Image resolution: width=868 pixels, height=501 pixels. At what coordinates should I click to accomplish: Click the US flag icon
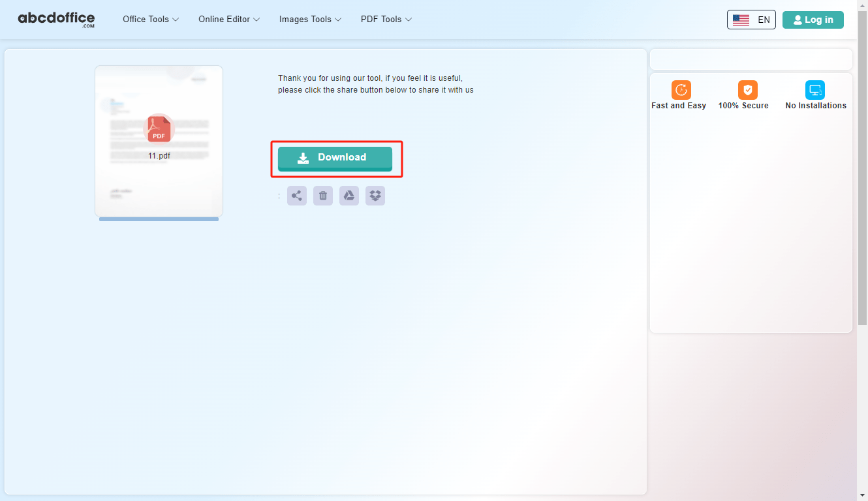(741, 20)
